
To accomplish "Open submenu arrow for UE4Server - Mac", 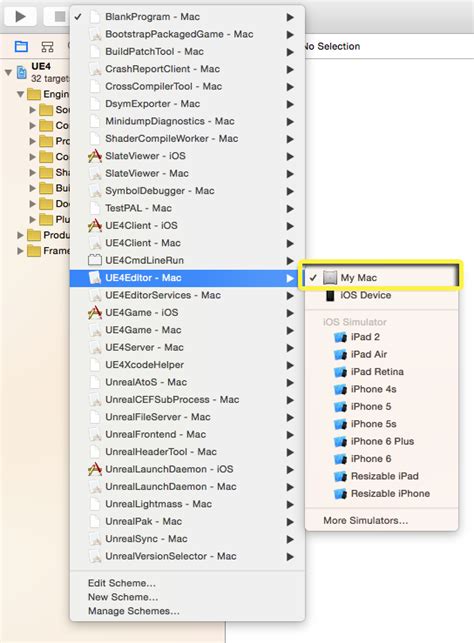I will point(290,348).
